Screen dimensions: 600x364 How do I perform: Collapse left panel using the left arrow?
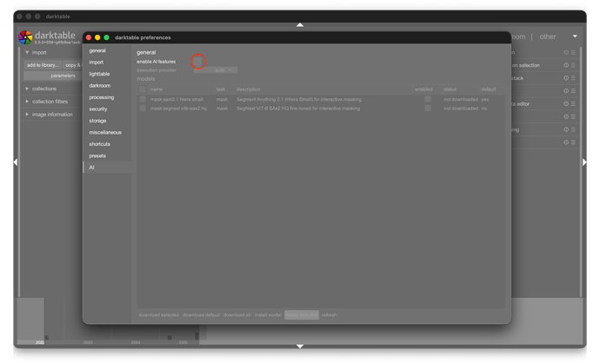pyautogui.click(x=16, y=162)
